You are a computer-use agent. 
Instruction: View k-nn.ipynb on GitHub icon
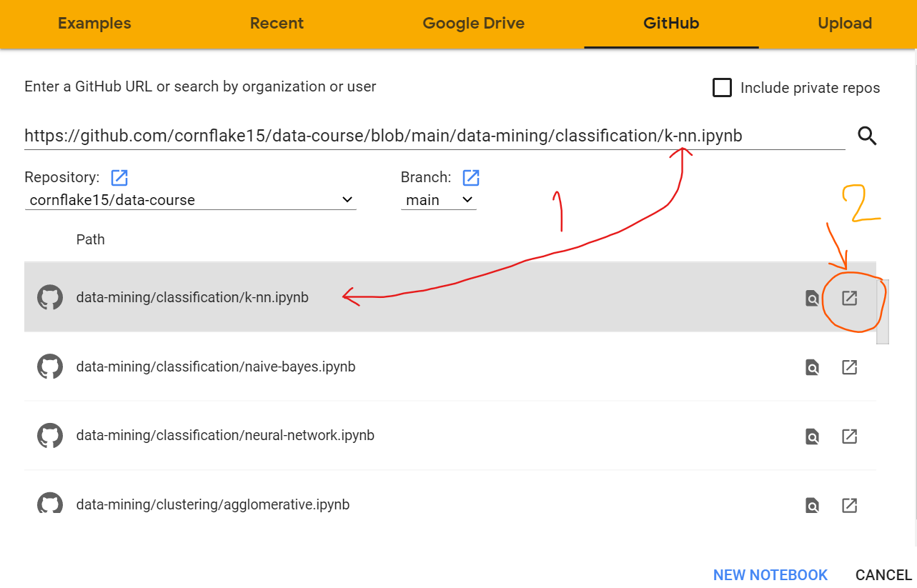[x=812, y=298]
